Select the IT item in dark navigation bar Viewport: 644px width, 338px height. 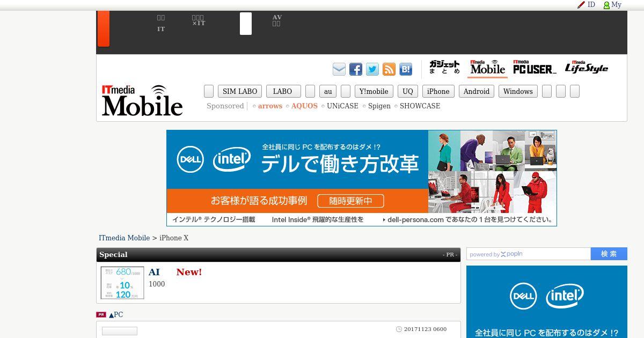pyautogui.click(x=161, y=29)
